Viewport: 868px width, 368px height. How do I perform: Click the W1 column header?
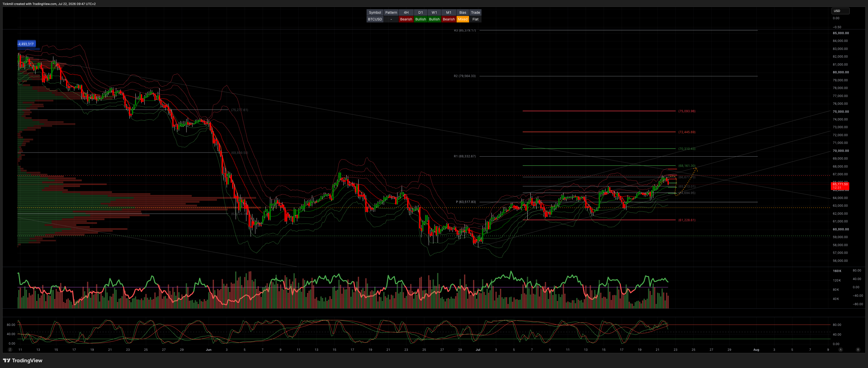coord(434,12)
